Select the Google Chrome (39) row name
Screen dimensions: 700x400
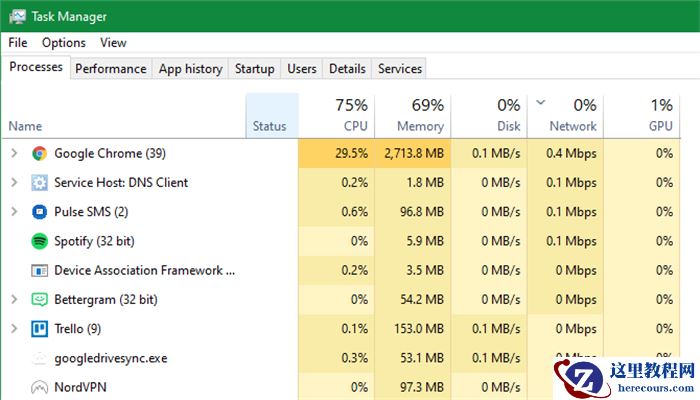(x=110, y=154)
